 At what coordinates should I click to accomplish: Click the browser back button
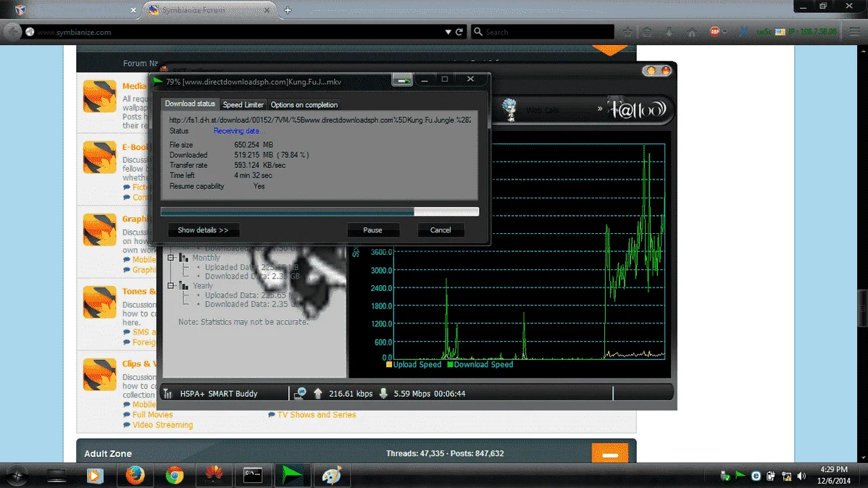click(13, 32)
